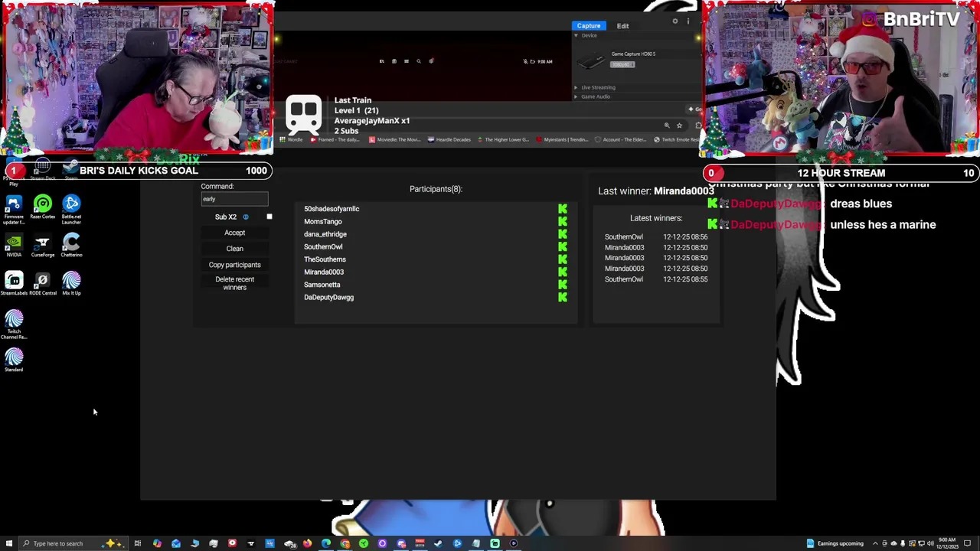Screen dimensions: 980x551
Task: Open Firefox from the taskbar
Action: click(x=307, y=543)
